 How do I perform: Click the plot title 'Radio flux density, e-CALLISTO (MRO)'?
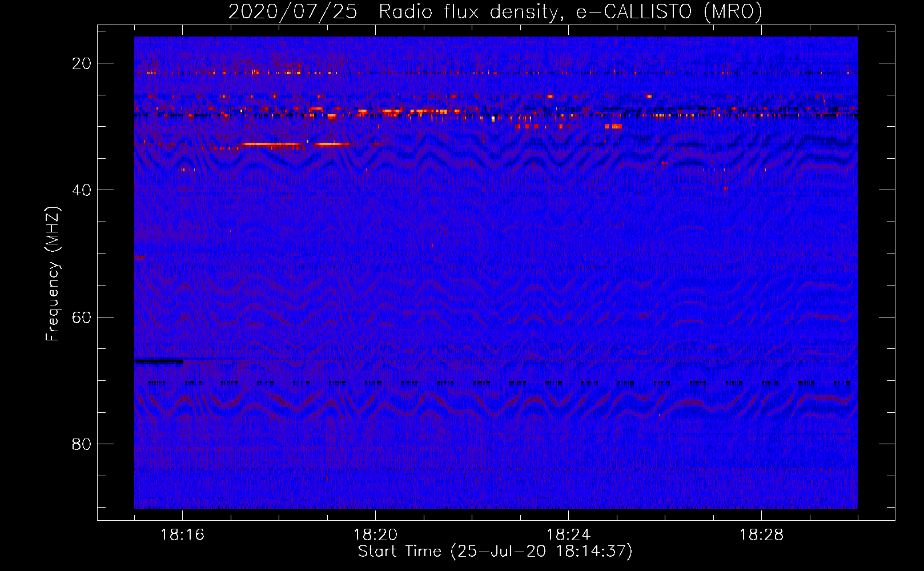coord(571,11)
